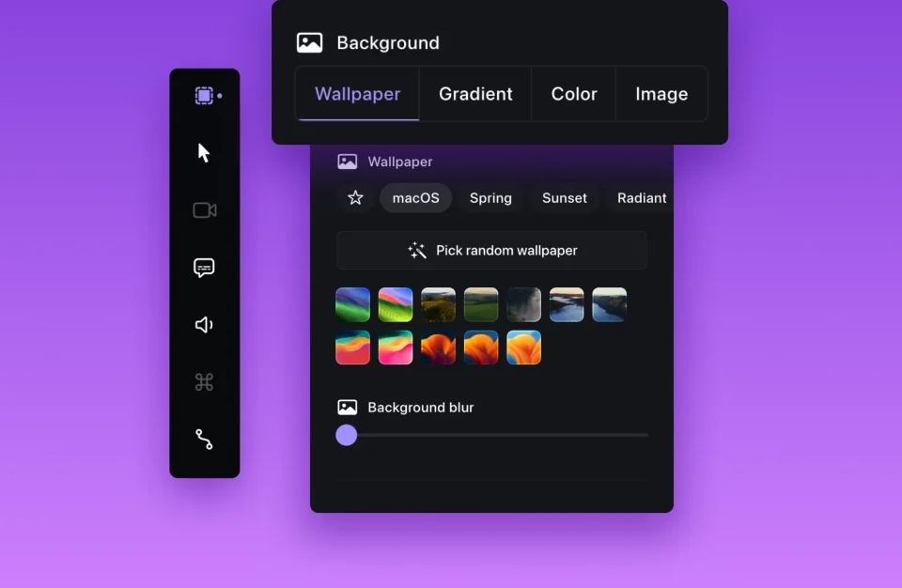Click the Background blur label
902x588 pixels.
pyautogui.click(x=421, y=408)
